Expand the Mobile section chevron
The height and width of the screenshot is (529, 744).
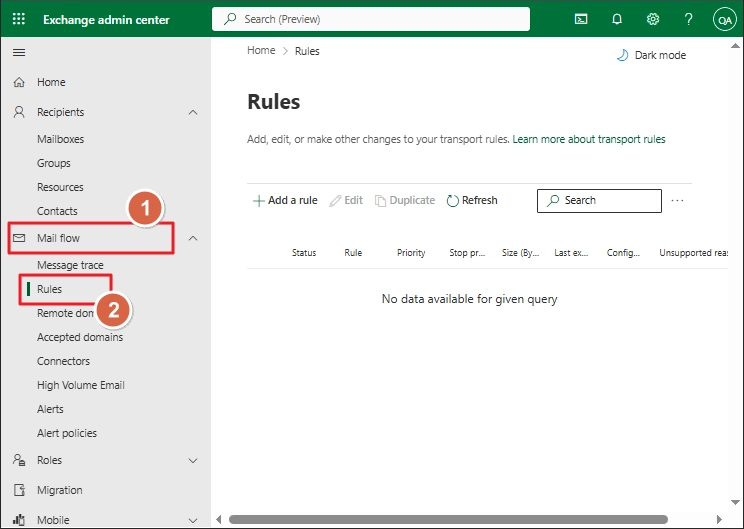tap(193, 520)
